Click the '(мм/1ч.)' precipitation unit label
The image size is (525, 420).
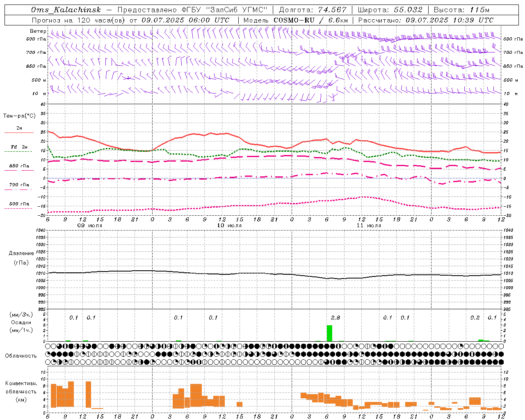[21, 330]
